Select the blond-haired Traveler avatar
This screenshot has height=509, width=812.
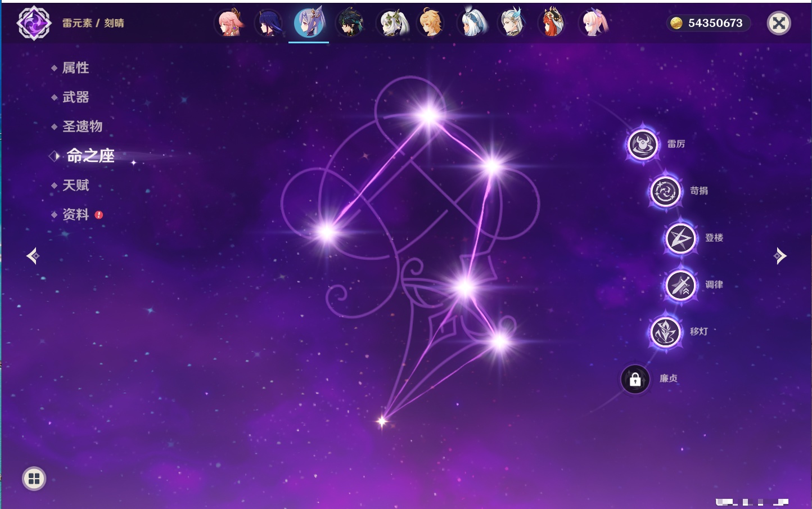point(431,23)
